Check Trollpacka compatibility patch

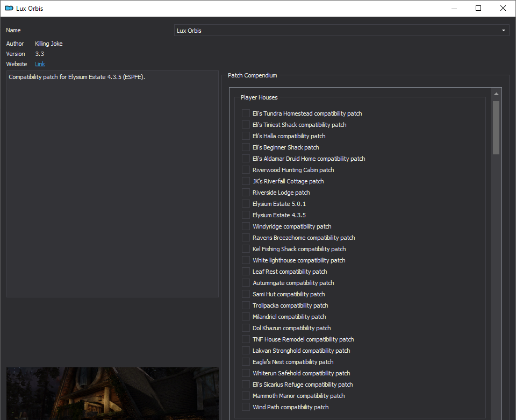click(246, 305)
